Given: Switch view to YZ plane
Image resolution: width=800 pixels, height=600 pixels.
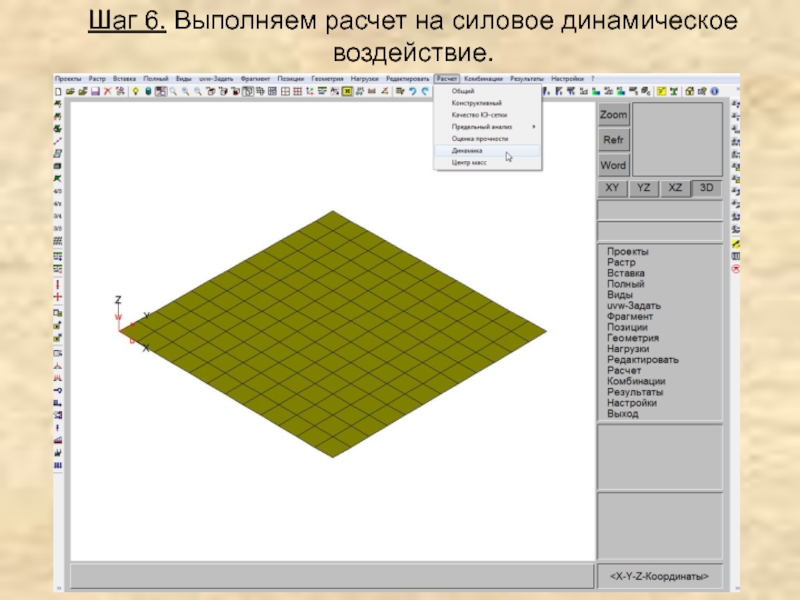Looking at the screenshot, I should (x=644, y=188).
